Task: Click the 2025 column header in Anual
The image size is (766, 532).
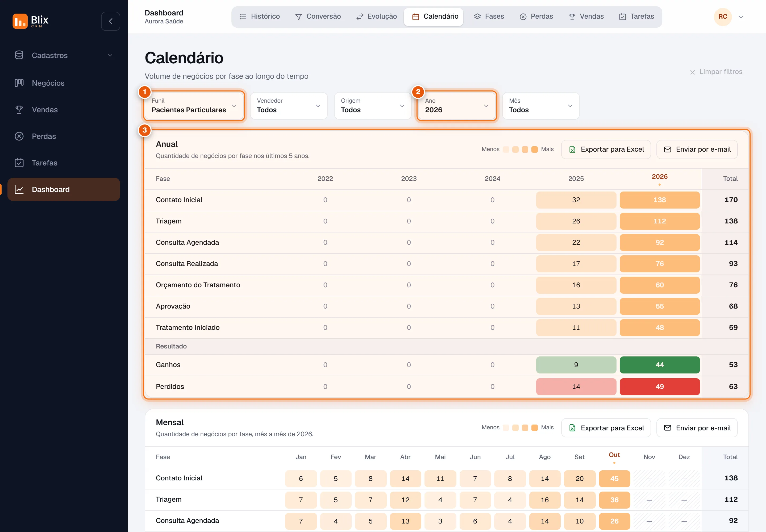Action: click(576, 179)
